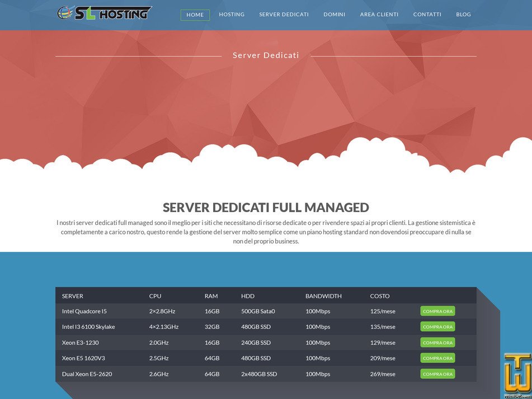532x399 pixels.
Task: Click the COSTO column header
Action: point(380,296)
